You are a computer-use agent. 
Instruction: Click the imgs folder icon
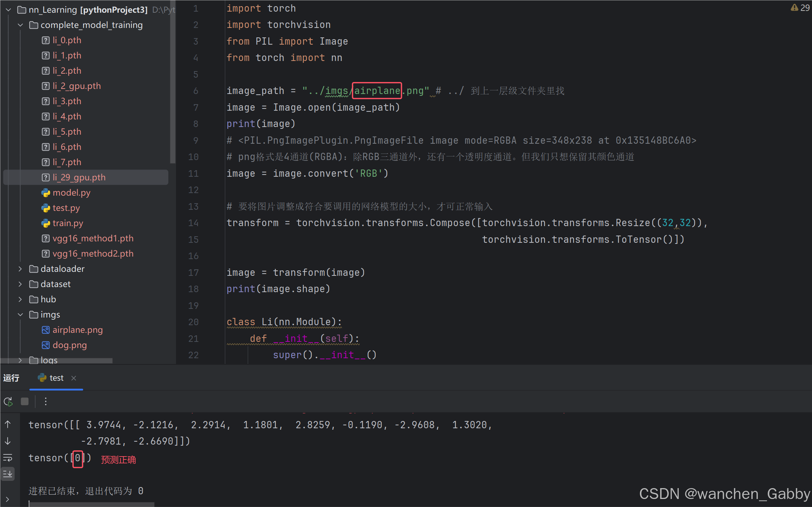(x=34, y=315)
